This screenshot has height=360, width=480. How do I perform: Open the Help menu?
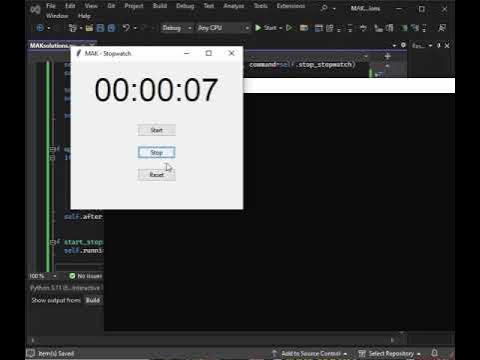(84, 16)
